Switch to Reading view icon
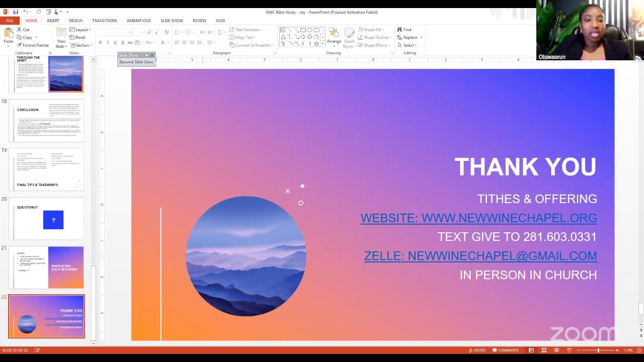The image size is (644, 362). click(x=556, y=350)
